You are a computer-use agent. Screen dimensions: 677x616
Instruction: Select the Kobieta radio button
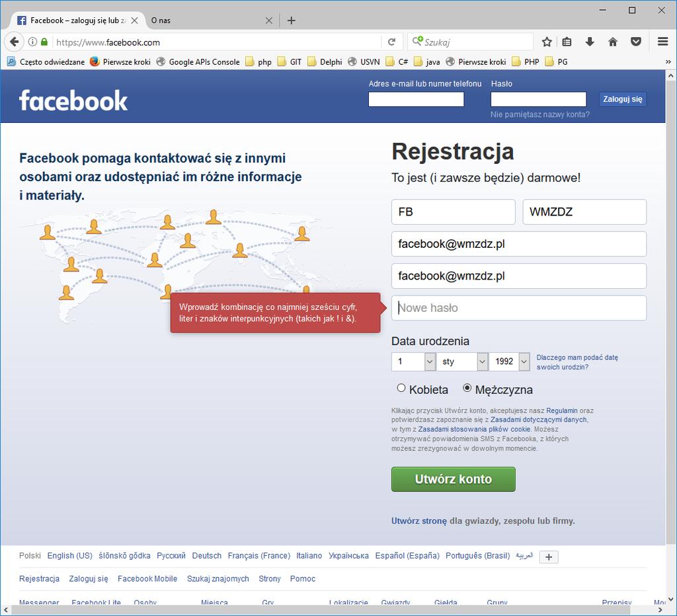pos(401,388)
